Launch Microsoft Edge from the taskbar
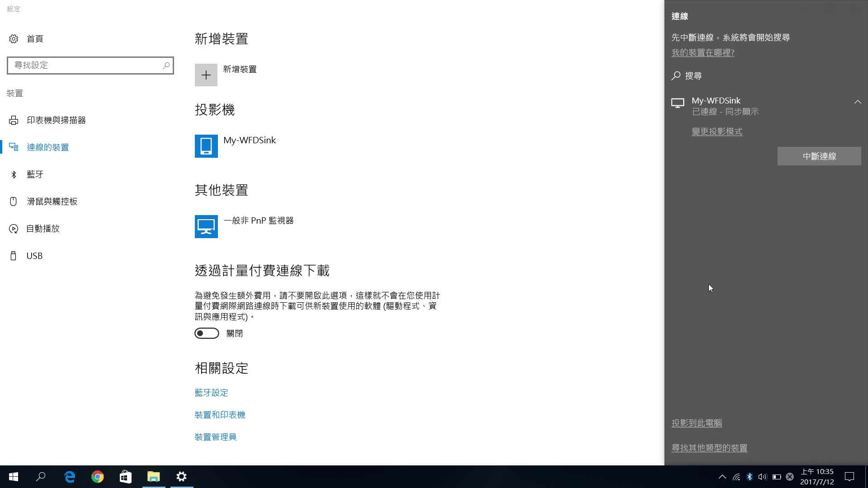Image resolution: width=868 pixels, height=488 pixels. [70, 477]
